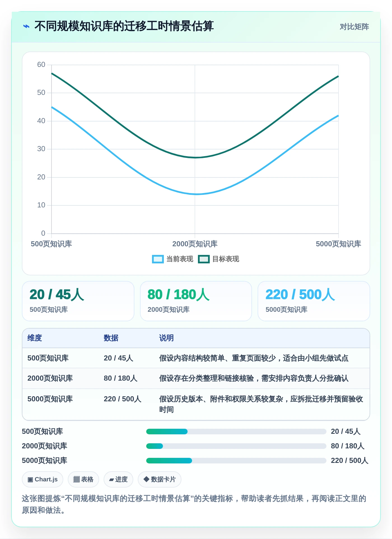Click x-axis label 500页知识库 under chart

point(52,244)
